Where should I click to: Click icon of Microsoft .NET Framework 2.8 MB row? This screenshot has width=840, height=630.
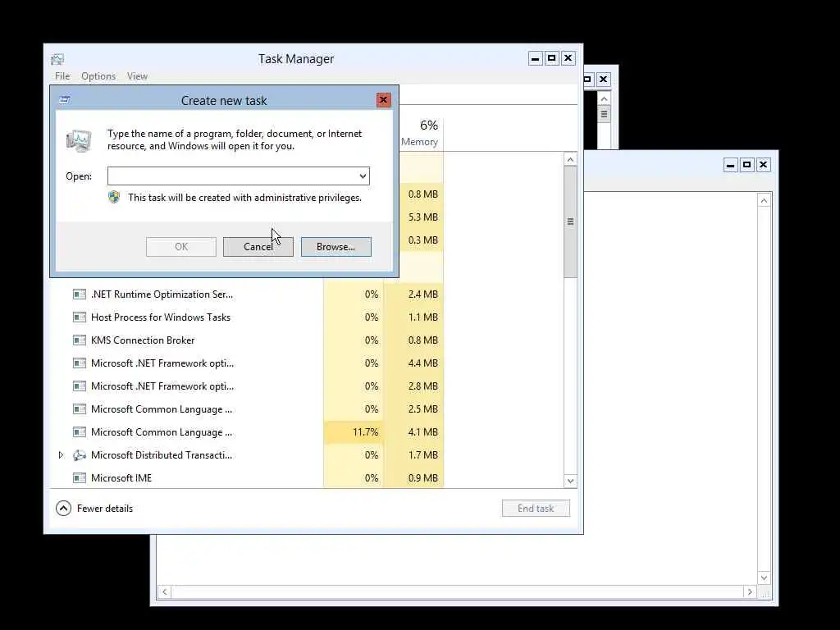tap(80, 386)
